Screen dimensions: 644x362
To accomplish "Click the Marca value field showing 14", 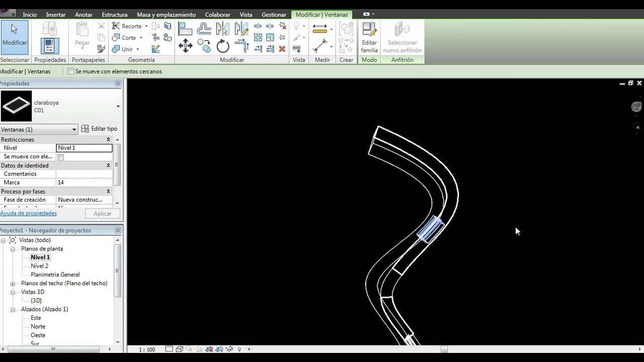I will click(84, 183).
